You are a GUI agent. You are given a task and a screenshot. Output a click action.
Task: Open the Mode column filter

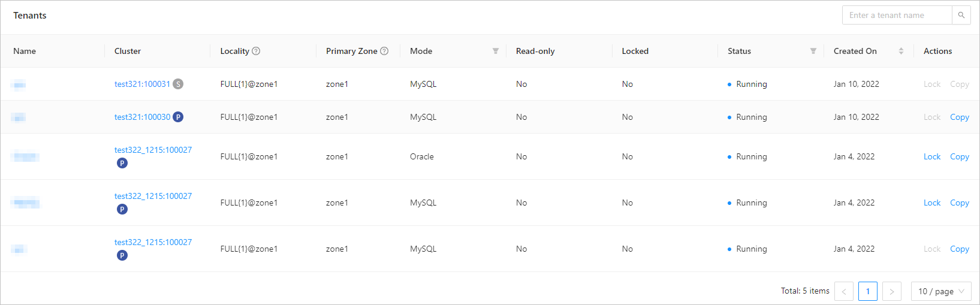[x=496, y=51]
